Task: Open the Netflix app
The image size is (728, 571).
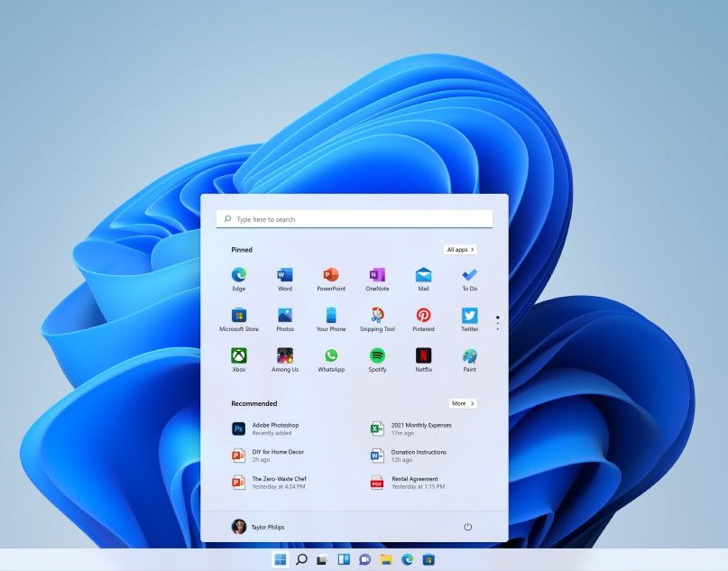Action: coord(423,360)
